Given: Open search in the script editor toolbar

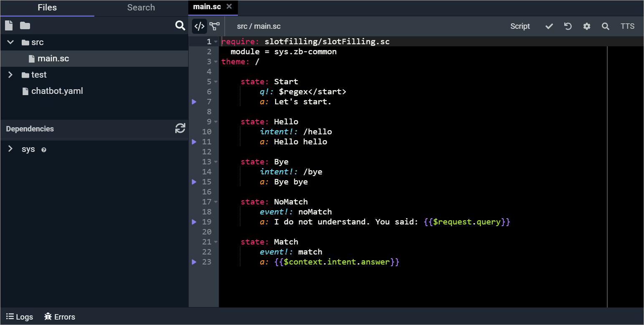Looking at the screenshot, I should point(606,26).
